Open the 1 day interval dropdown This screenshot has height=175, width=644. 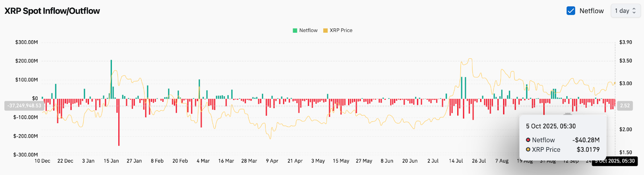[x=625, y=11]
